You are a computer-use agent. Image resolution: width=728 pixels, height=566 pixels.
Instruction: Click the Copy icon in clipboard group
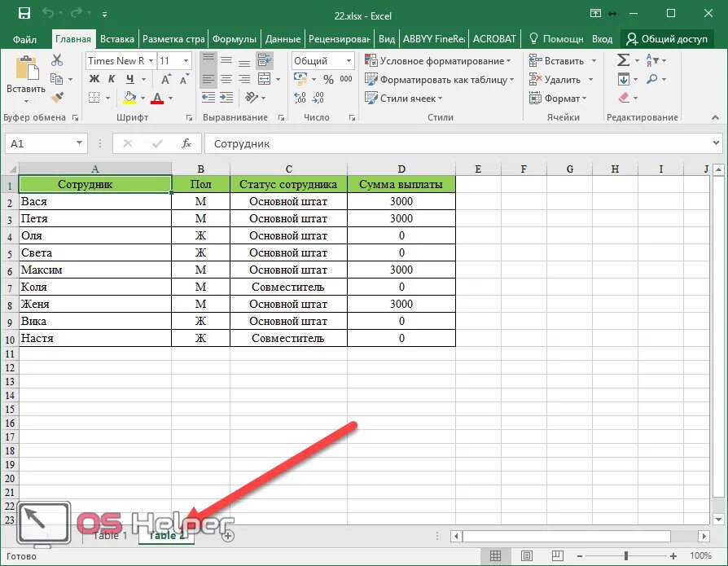(x=57, y=79)
